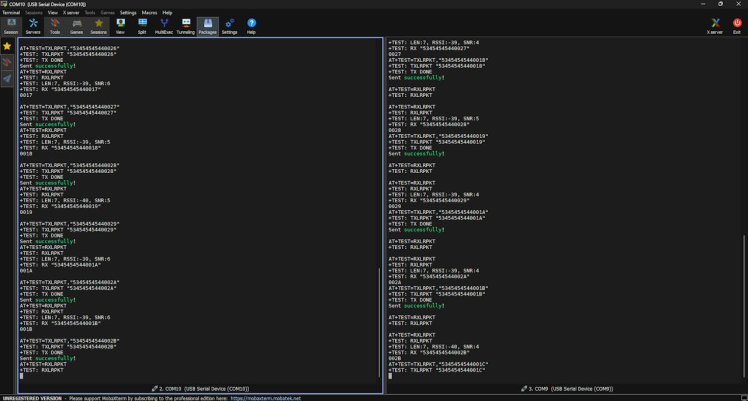Viewport: 748px width, 401px height.
Task: Open the Tunneling toolbar icon
Action: [x=186, y=25]
